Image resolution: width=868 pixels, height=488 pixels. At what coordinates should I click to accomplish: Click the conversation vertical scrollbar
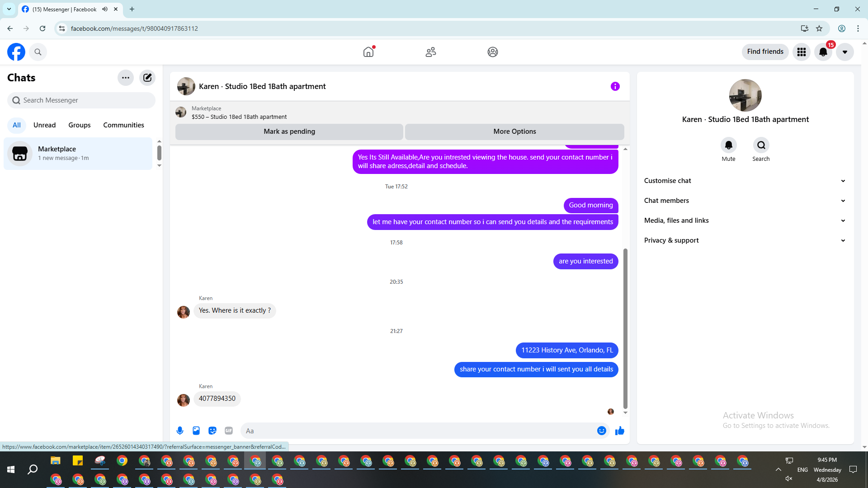coord(625,328)
